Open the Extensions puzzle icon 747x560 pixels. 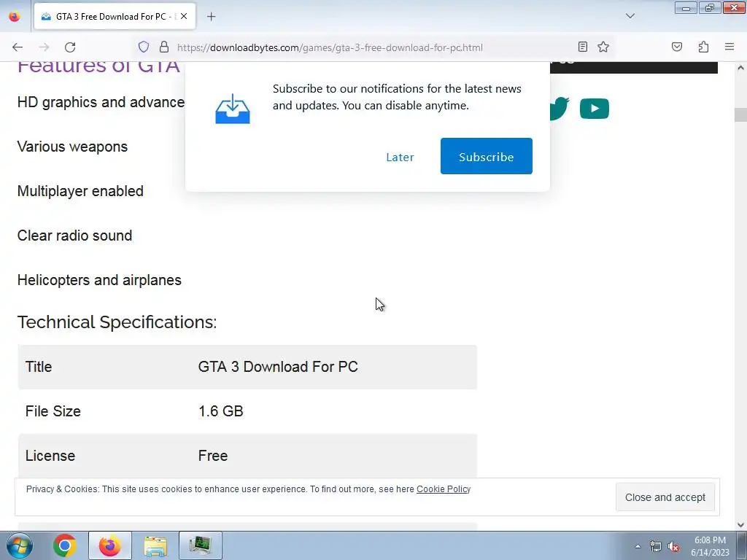(x=703, y=47)
